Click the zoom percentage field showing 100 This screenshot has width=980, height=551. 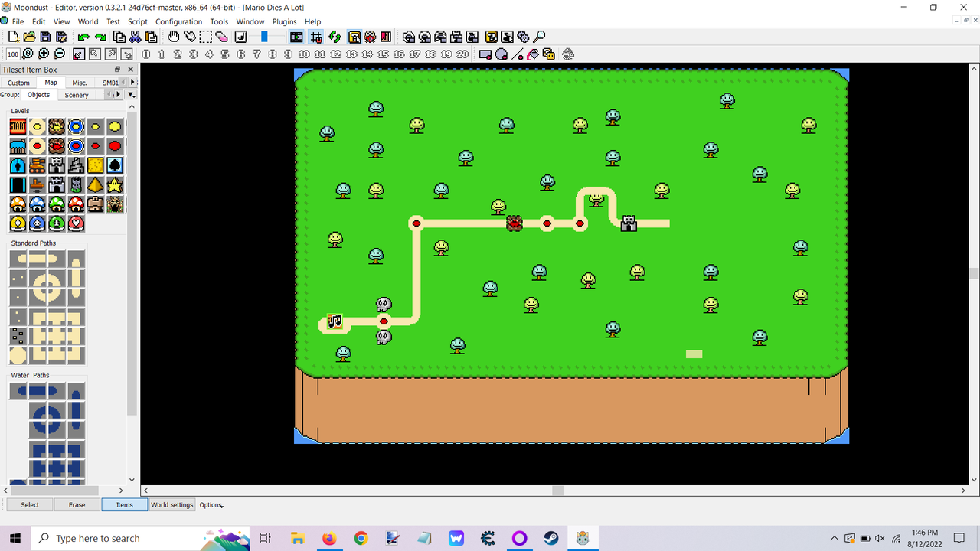coord(13,54)
